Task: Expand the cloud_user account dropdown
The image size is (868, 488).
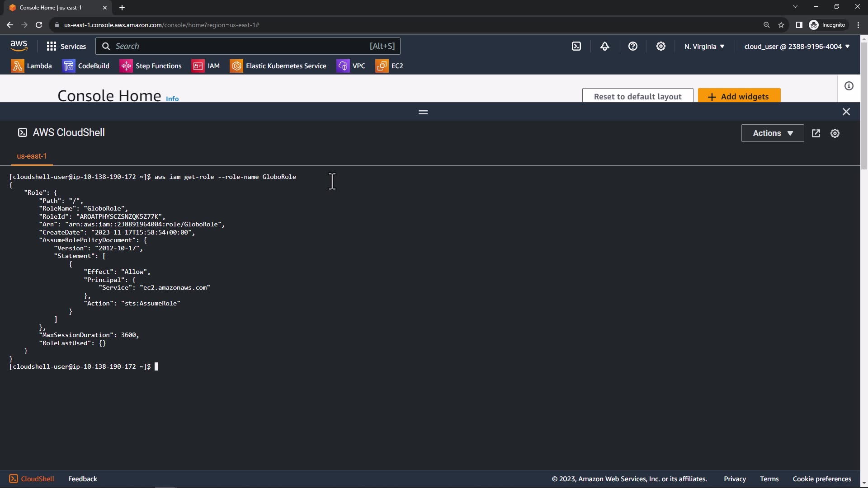Action: tap(797, 46)
